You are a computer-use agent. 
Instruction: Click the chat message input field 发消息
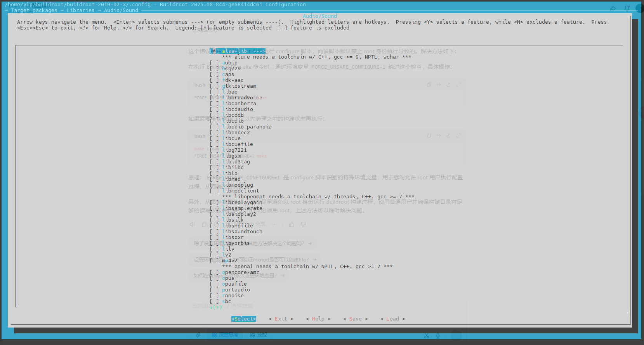point(326,306)
